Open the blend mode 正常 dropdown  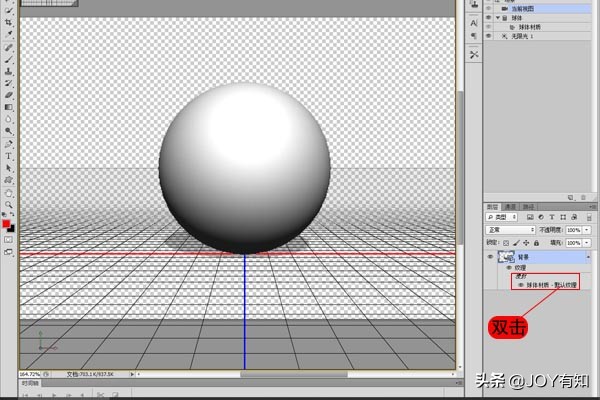pyautogui.click(x=509, y=230)
